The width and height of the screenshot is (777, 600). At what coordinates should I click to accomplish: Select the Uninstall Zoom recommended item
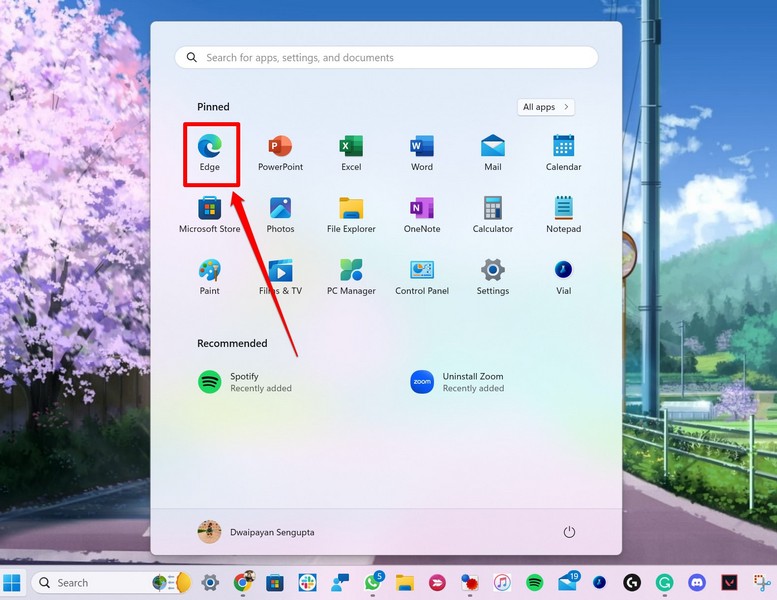(457, 382)
